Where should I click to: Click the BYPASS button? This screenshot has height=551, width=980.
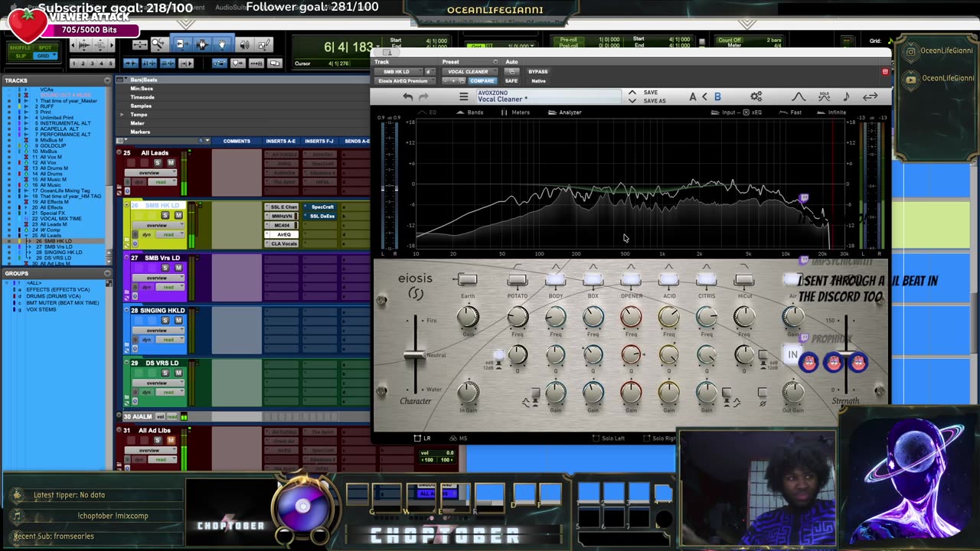pyautogui.click(x=538, y=71)
